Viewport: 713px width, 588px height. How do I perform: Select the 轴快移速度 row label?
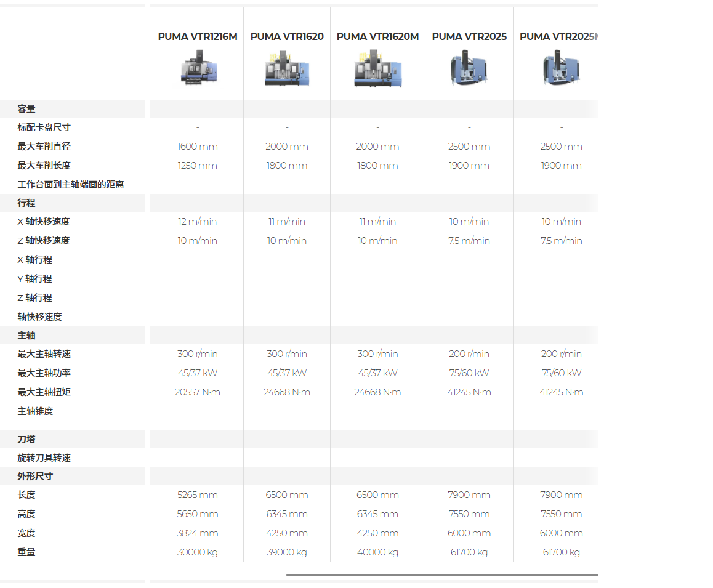tap(39, 317)
